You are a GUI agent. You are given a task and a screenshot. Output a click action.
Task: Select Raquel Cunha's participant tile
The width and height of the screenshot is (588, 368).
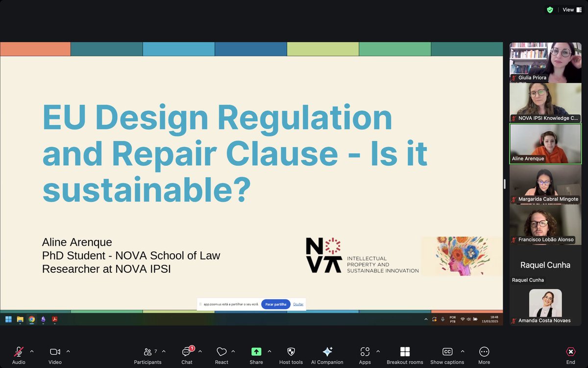coord(545,265)
